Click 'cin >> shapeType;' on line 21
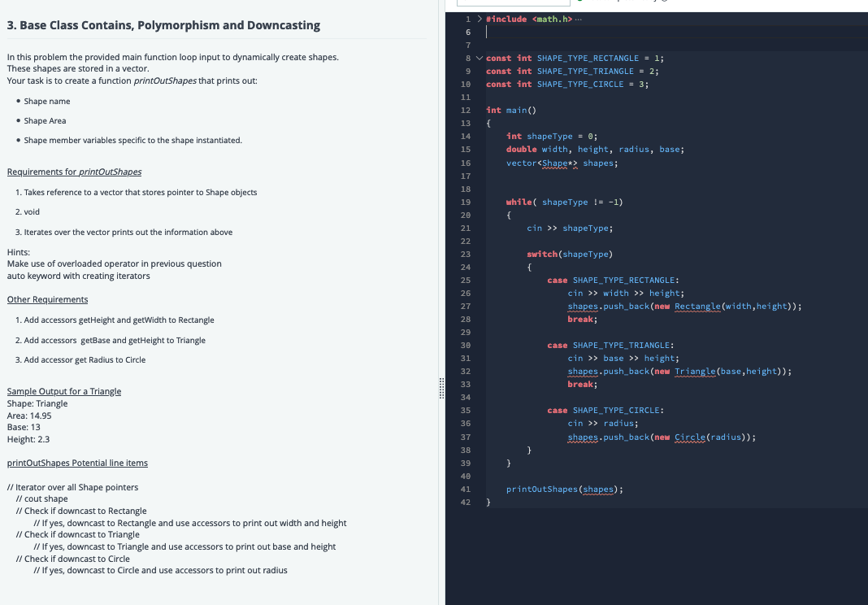The height and width of the screenshot is (605, 868). pos(570,229)
